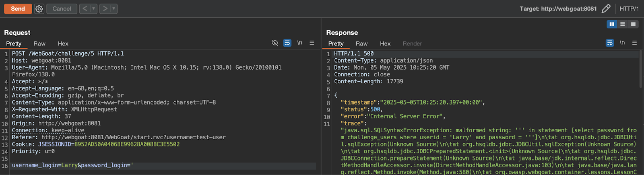The image size is (644, 175).
Task: Click the Accept-Encoding request header line
Action: (x=68, y=95)
